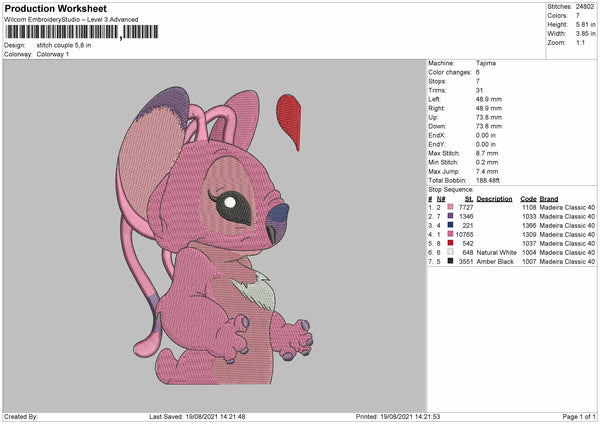Click the Color changes value 6
Image resolution: width=600 pixels, height=424 pixels.
pyautogui.click(x=478, y=72)
